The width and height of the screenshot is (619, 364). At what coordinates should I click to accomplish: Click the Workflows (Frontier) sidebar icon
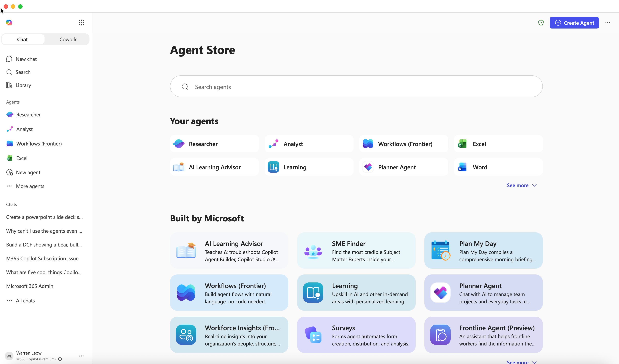pos(10,143)
